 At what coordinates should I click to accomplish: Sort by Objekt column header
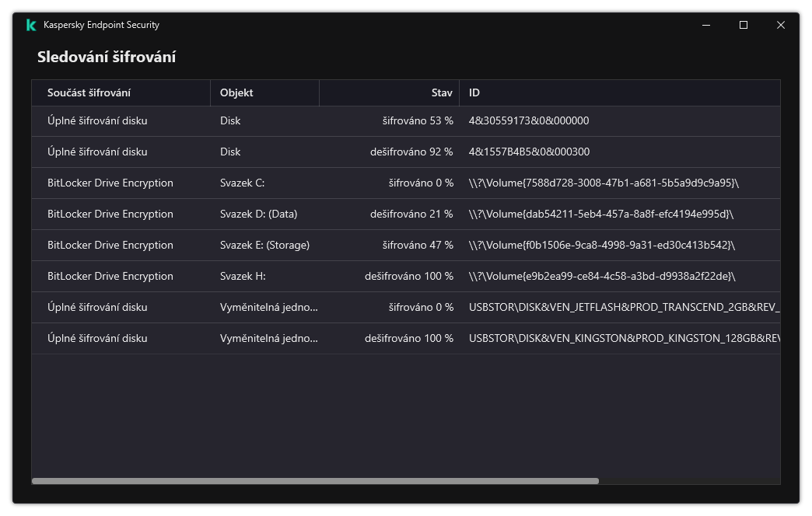click(x=236, y=92)
